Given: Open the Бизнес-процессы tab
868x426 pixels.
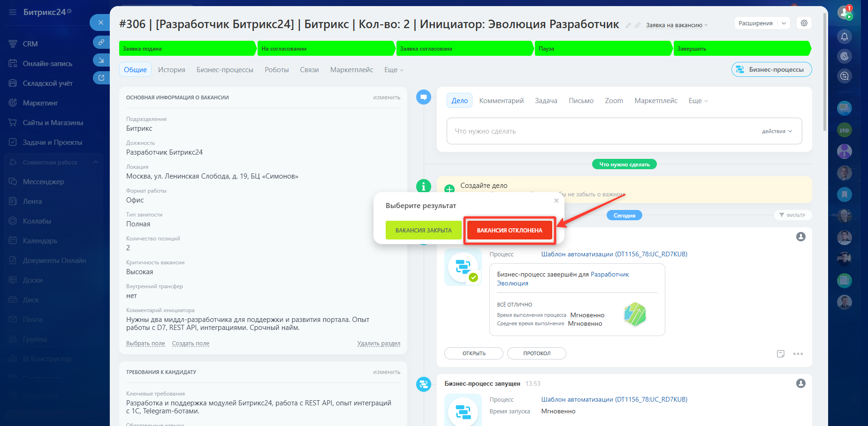Looking at the screenshot, I should [x=225, y=70].
